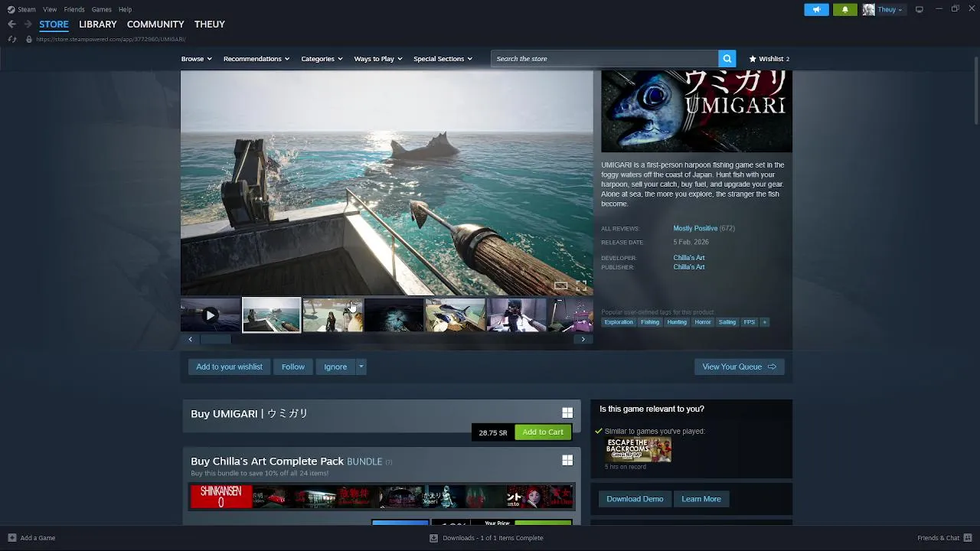
Task: Open the Browse dropdown
Action: tap(196, 59)
